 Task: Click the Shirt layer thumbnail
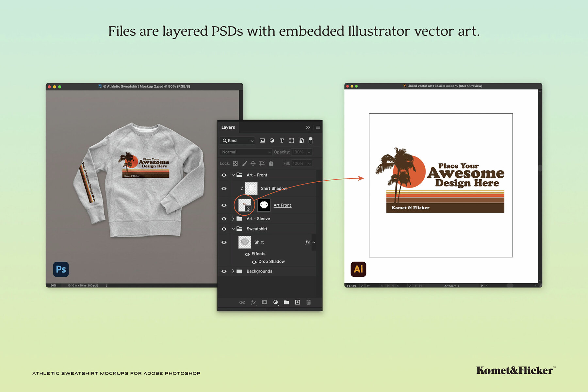pos(245,242)
